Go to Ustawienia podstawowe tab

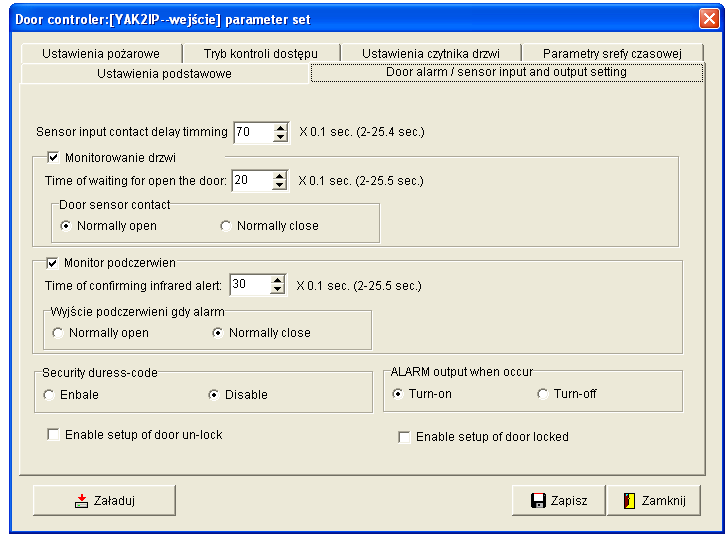[164, 74]
